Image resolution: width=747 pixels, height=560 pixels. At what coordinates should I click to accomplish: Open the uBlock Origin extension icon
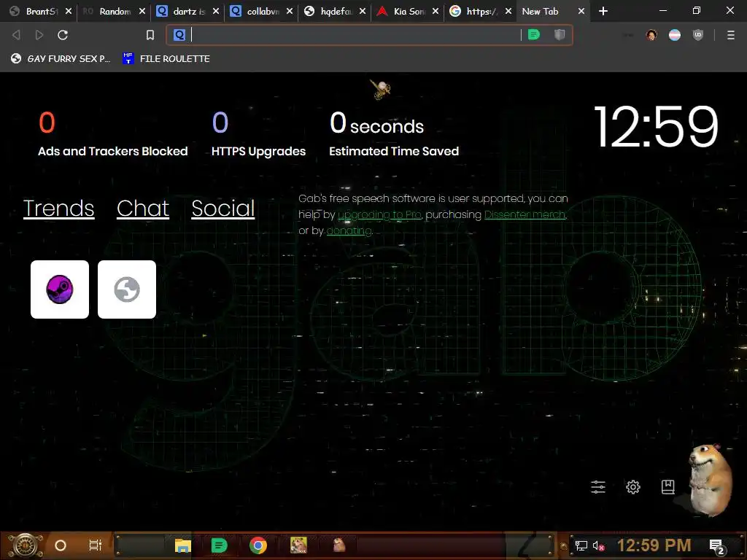[698, 35]
